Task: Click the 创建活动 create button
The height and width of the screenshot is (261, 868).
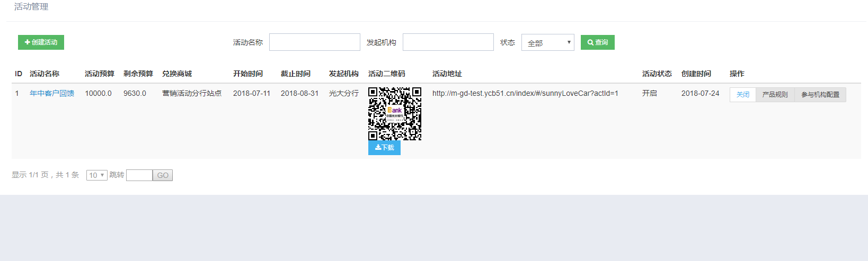Action: pyautogui.click(x=41, y=42)
